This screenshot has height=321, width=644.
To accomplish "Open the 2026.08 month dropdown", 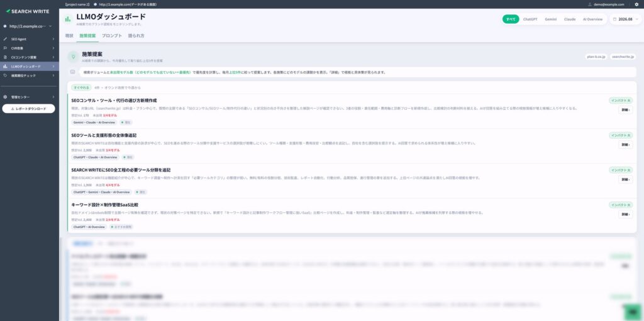I will click(x=626, y=19).
